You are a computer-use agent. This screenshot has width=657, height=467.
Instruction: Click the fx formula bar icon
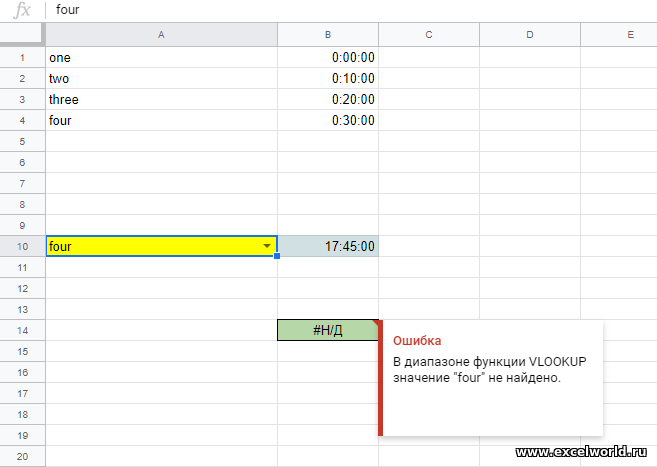tap(22, 10)
